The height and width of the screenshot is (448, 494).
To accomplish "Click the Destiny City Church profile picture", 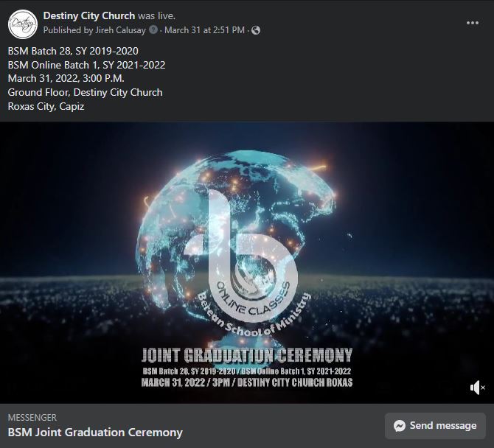I will click(23, 24).
